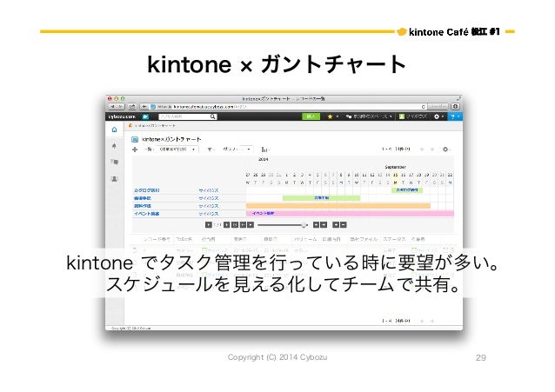Click the browser Reader button
The height and width of the screenshot is (392, 555).
coord(438,107)
